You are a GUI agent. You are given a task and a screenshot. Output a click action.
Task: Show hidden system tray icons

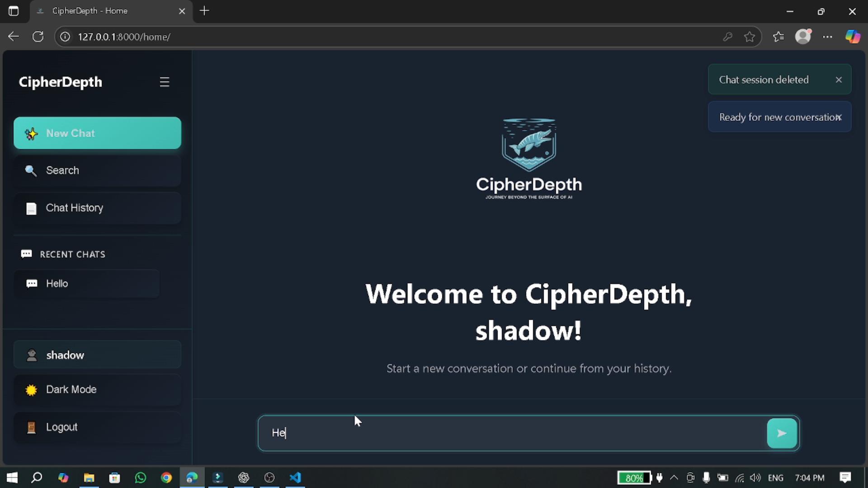click(674, 478)
